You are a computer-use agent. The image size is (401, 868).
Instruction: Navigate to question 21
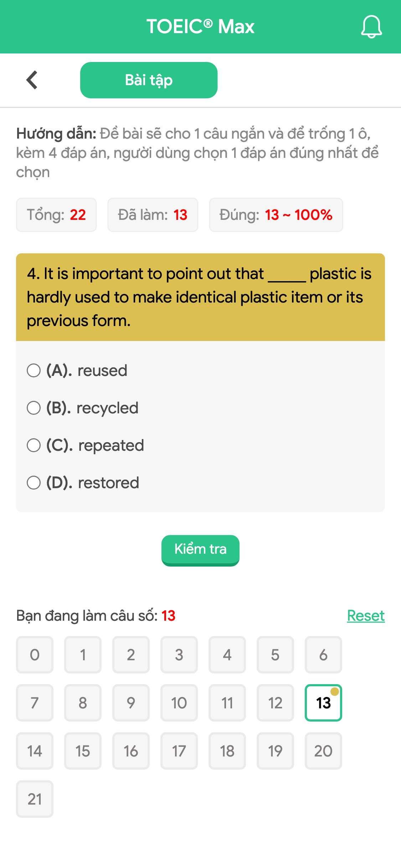[x=34, y=799]
